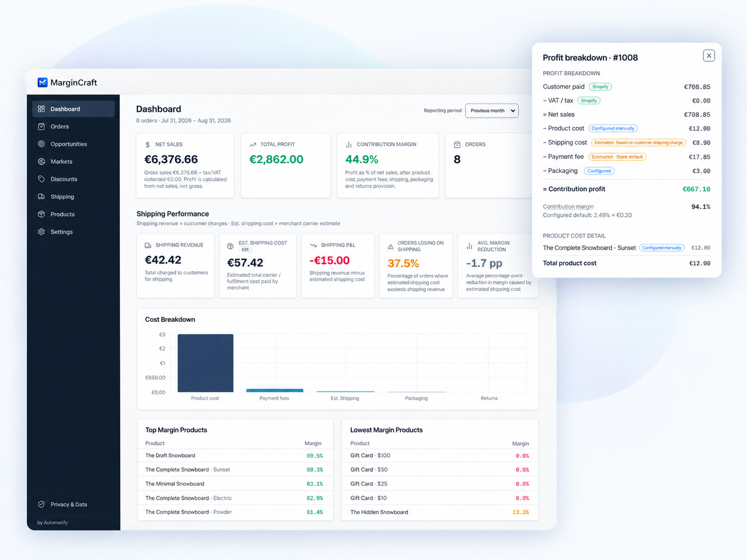Click the 37.5% orders losing value
Viewport: 747px width, 560px height.
403,263
